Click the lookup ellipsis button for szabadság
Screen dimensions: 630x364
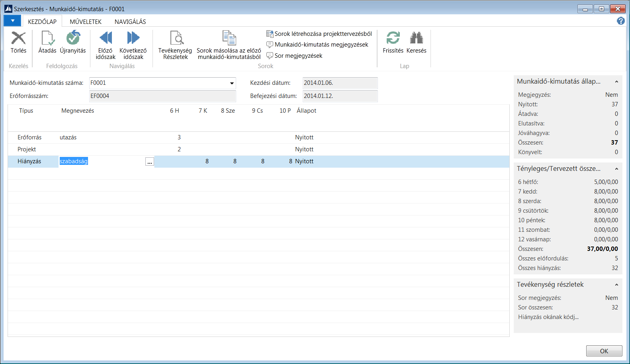pos(149,162)
